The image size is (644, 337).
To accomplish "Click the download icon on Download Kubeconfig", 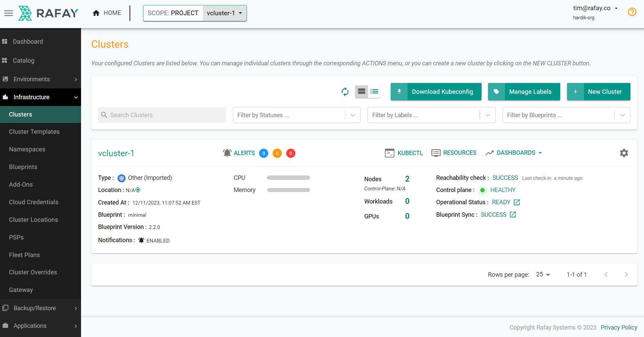I will (x=399, y=91).
